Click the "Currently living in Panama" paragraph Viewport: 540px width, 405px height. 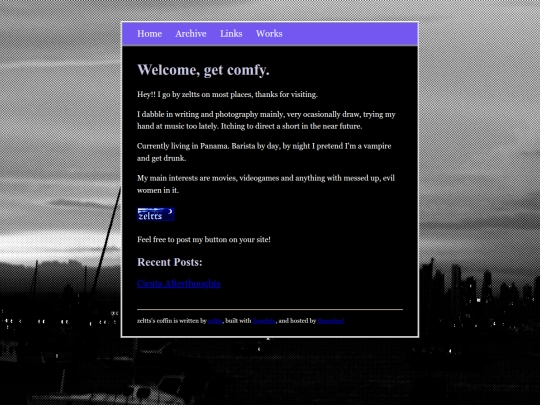[264, 152]
